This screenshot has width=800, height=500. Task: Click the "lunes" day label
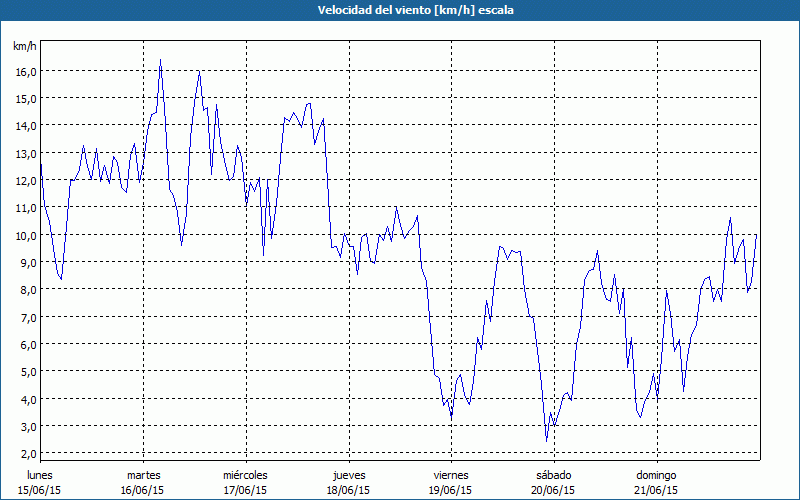40,475
